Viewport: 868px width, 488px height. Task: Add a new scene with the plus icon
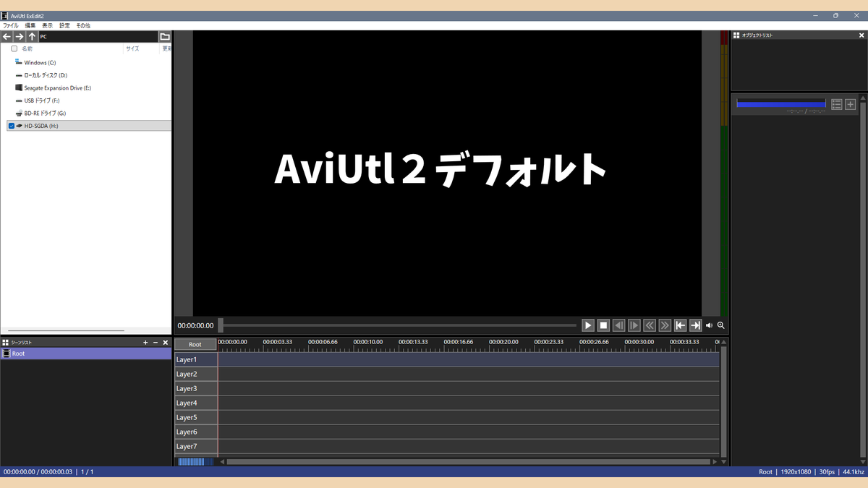pyautogui.click(x=145, y=343)
